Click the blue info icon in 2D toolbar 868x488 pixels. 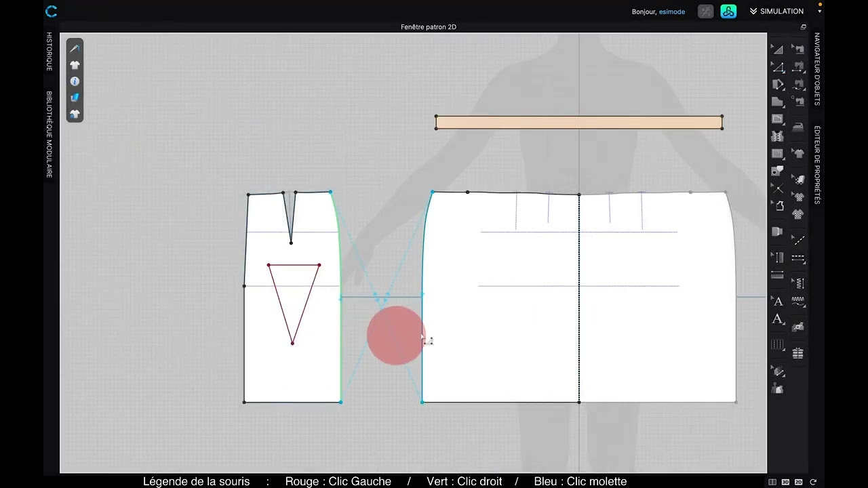click(75, 81)
